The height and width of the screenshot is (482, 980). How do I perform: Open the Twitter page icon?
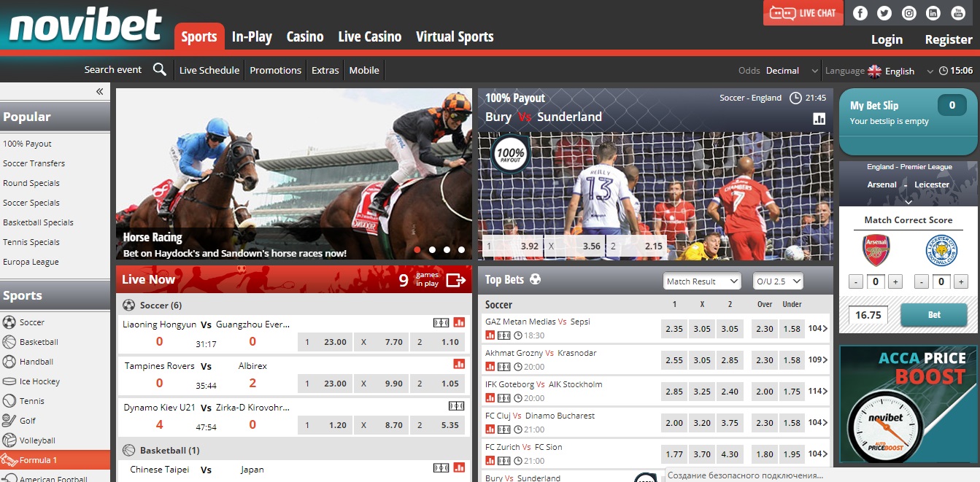coord(884,13)
